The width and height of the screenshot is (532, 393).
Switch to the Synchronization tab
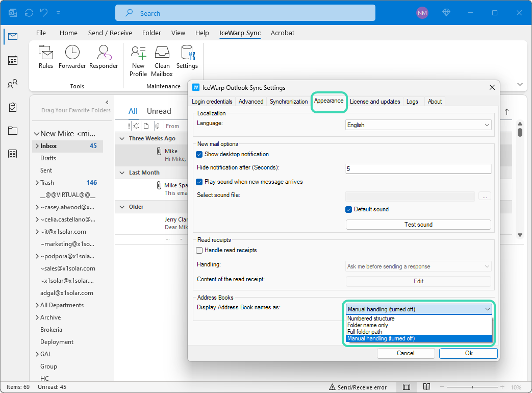289,102
